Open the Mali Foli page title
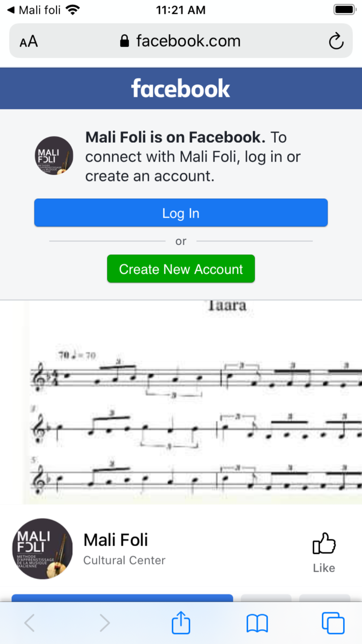The width and height of the screenshot is (362, 644). pyautogui.click(x=116, y=540)
